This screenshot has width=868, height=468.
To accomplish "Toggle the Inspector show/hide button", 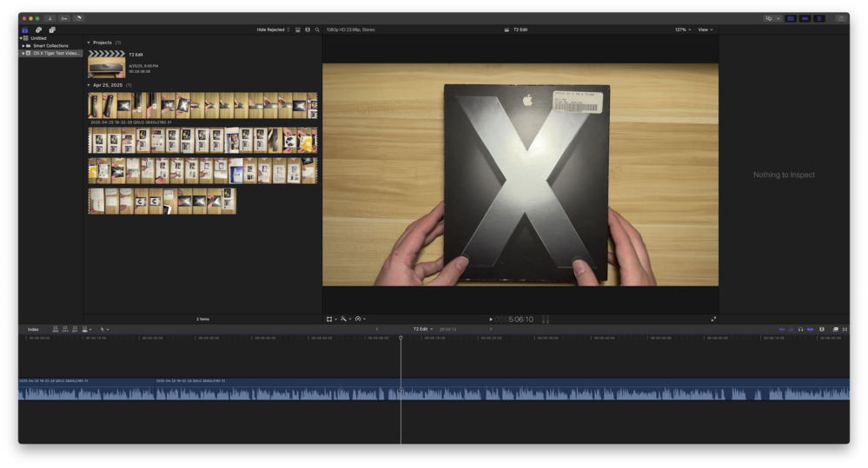I will coord(818,18).
